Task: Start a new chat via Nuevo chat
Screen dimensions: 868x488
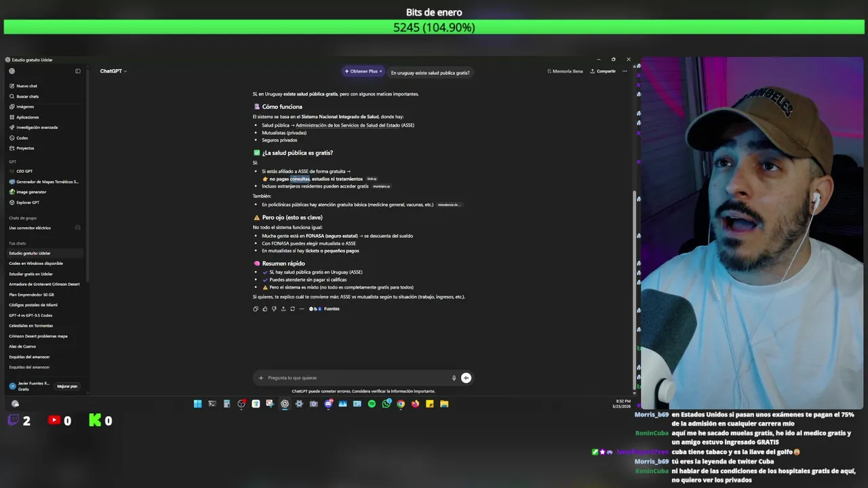Action: pos(27,86)
